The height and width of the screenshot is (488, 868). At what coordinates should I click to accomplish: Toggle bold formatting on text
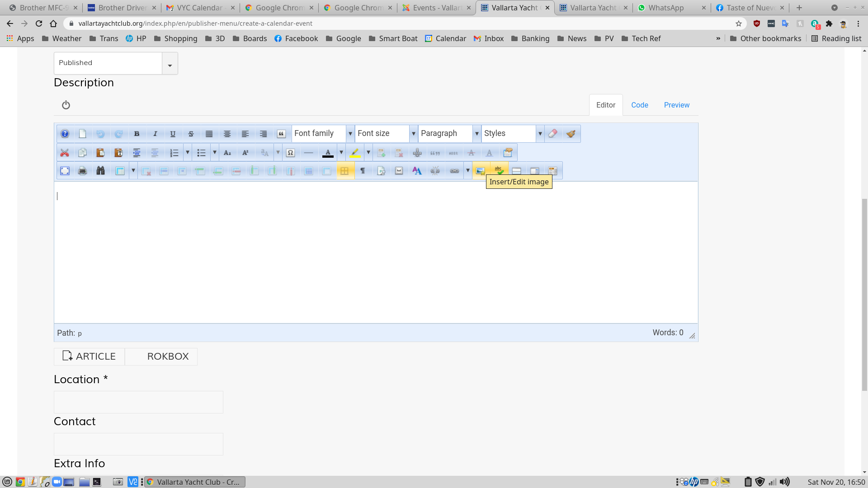coord(137,133)
